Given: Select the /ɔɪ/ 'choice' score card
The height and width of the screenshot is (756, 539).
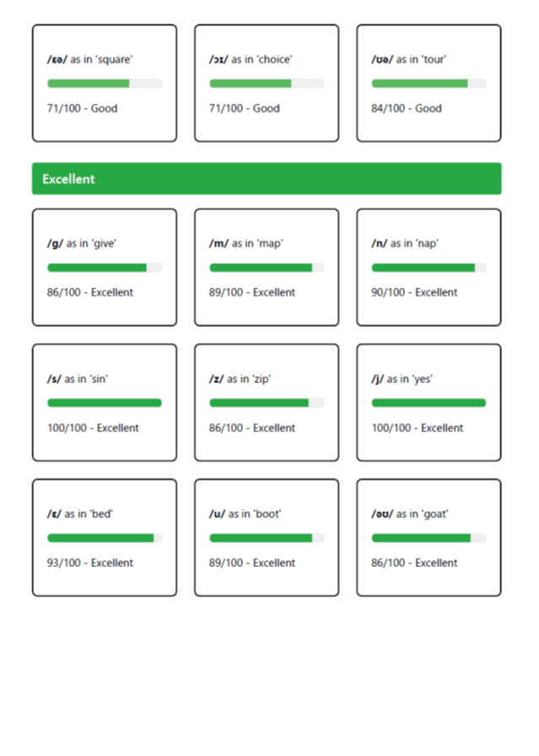Looking at the screenshot, I should click(x=267, y=83).
